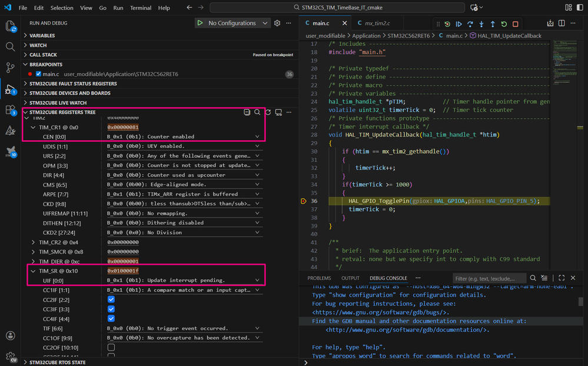Open Registers Tree more actions ellipsis
The image size is (588, 366).
(289, 112)
